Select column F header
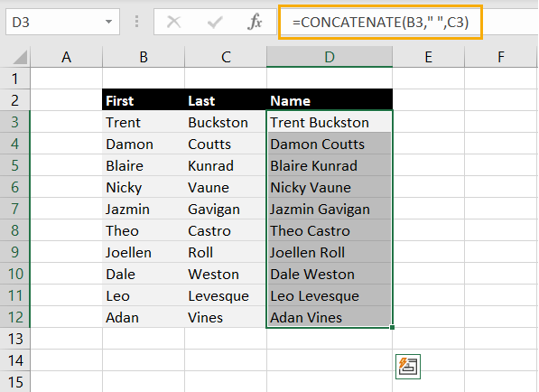539x392 pixels. click(501, 57)
